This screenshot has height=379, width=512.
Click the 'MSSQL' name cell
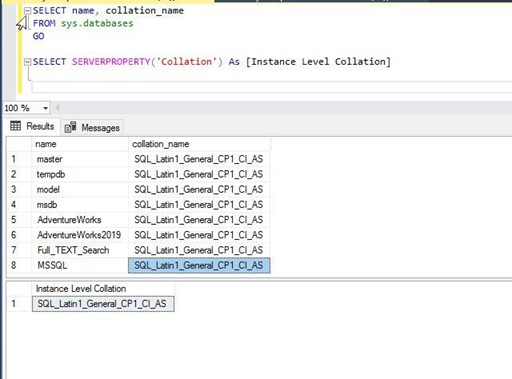click(80, 266)
